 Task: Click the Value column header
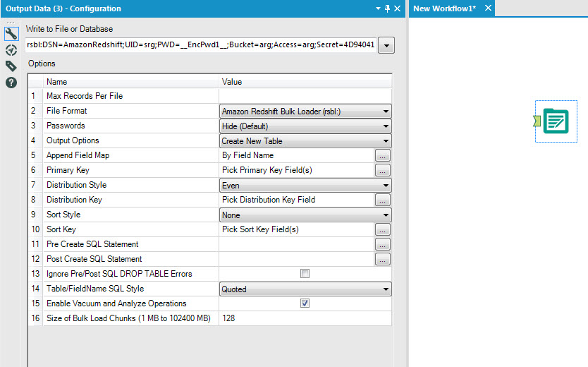305,82
